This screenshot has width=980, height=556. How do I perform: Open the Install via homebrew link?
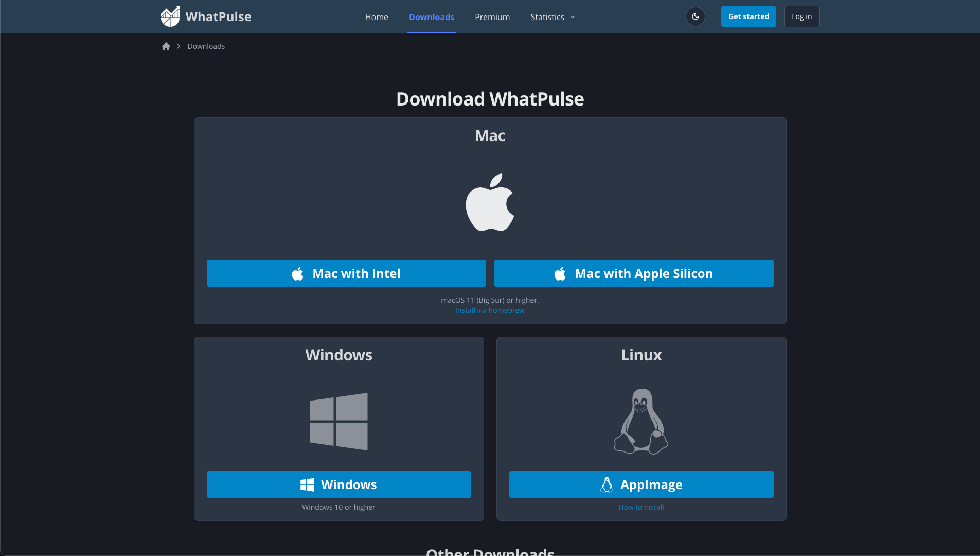pyautogui.click(x=489, y=310)
